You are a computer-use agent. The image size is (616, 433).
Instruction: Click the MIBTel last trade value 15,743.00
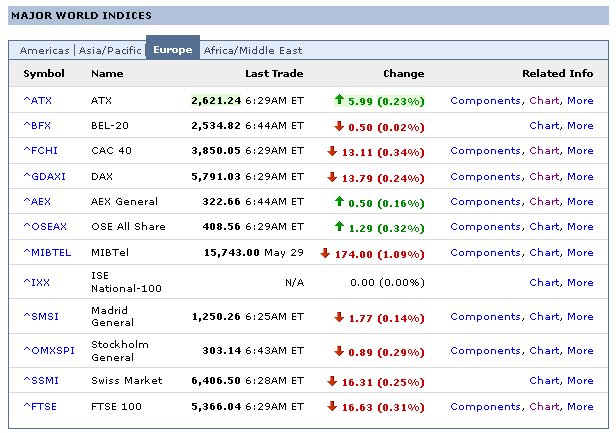(x=232, y=253)
